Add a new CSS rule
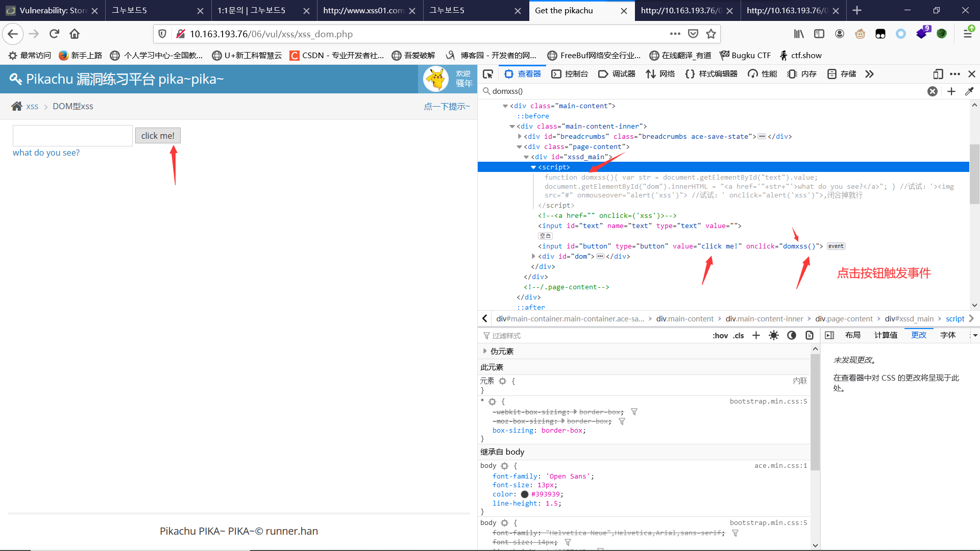 [756, 335]
